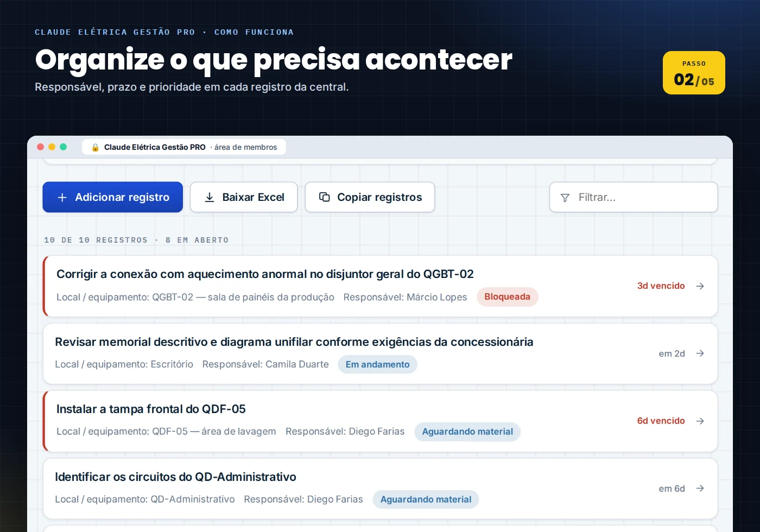Click Aguardando material badge on QDF-05 record

pos(467,432)
